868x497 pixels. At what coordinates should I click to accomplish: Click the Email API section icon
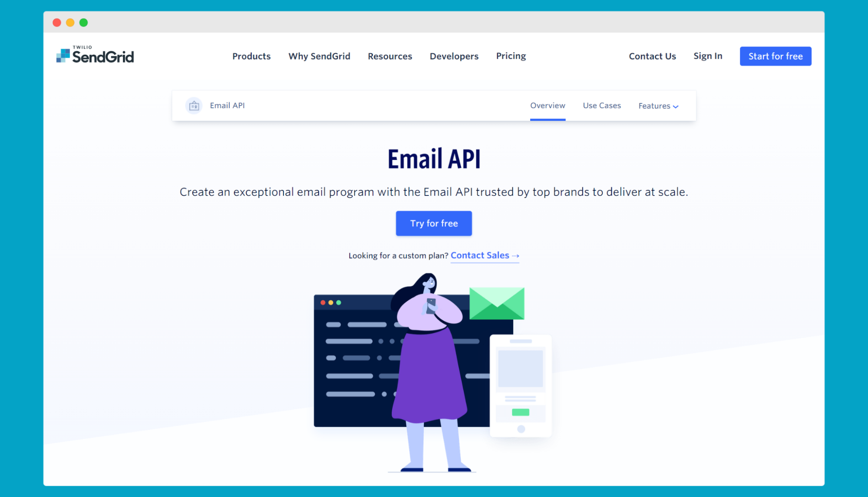(x=194, y=105)
